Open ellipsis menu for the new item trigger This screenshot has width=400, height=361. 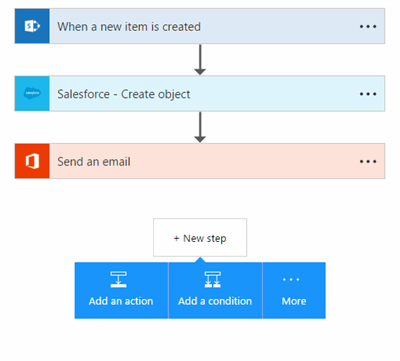click(368, 27)
